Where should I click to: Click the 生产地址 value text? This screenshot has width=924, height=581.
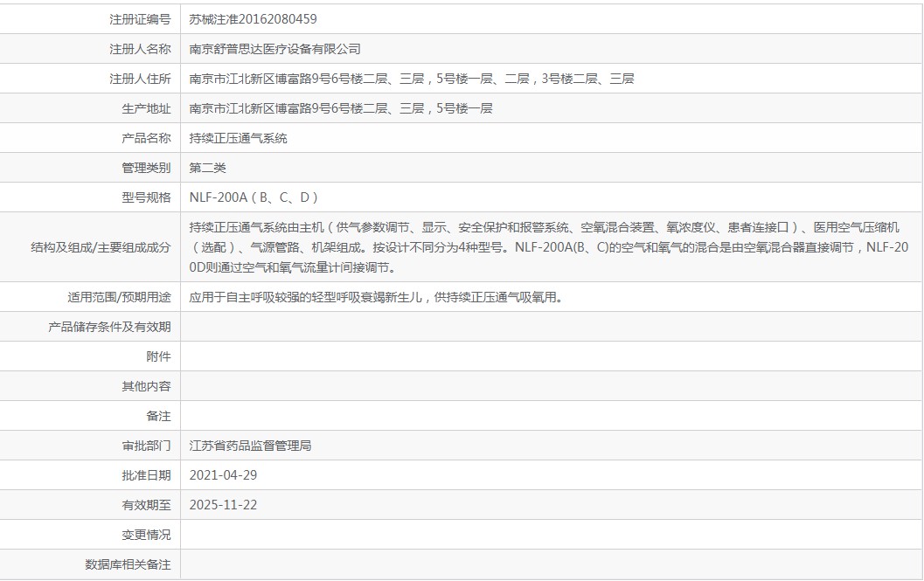pos(341,108)
